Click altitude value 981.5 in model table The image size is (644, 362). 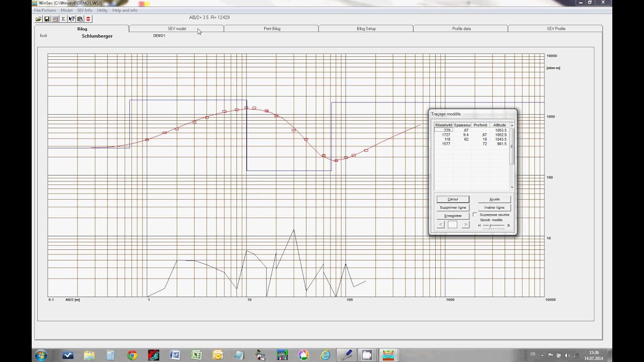[x=500, y=144]
